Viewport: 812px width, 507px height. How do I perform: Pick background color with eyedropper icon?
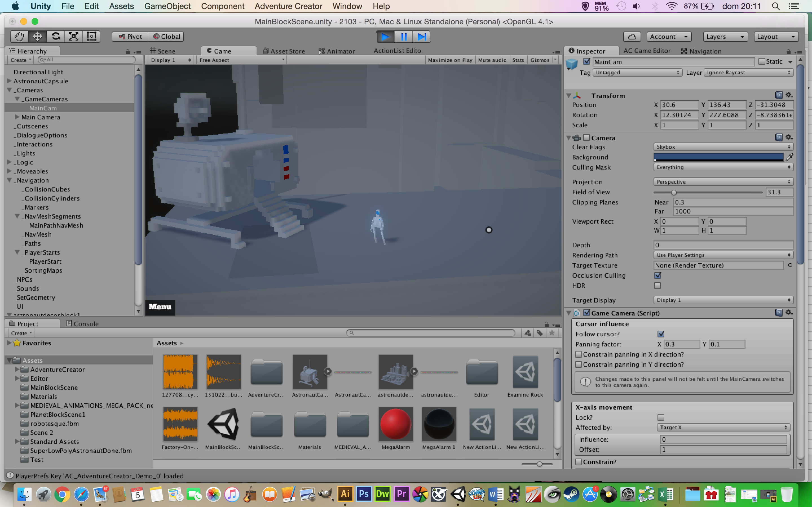789,157
